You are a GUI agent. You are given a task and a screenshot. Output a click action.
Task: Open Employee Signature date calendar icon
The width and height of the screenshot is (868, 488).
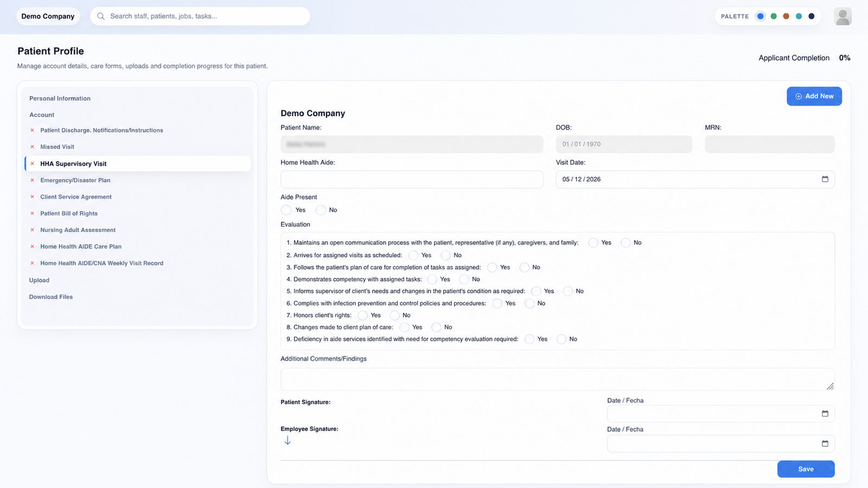point(825,444)
